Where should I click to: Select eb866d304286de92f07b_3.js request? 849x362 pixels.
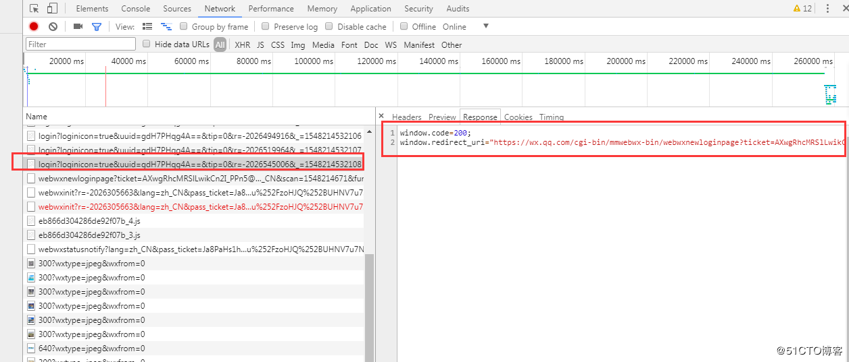194,235
